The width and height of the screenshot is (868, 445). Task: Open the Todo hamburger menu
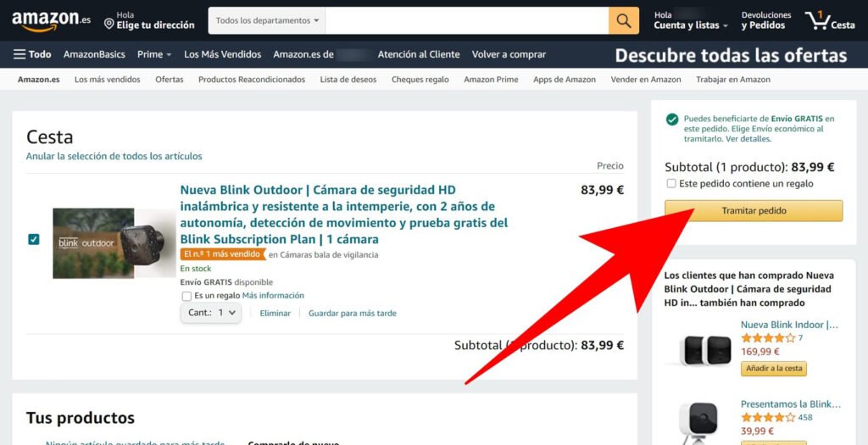click(32, 54)
